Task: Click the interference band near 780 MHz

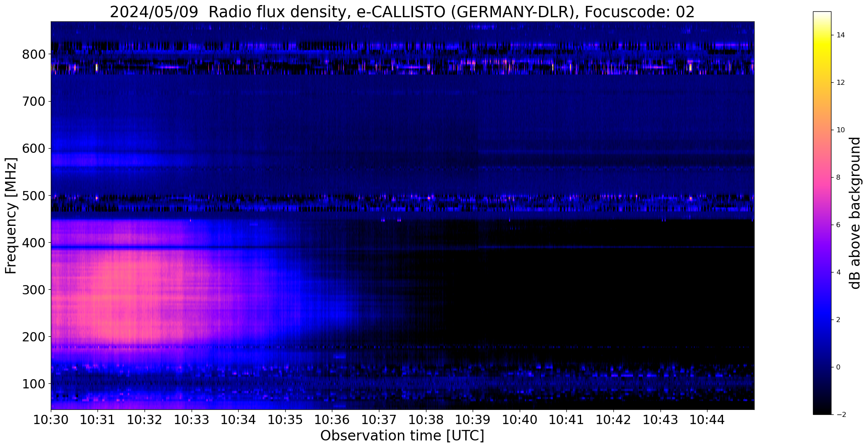Action: click(402, 68)
